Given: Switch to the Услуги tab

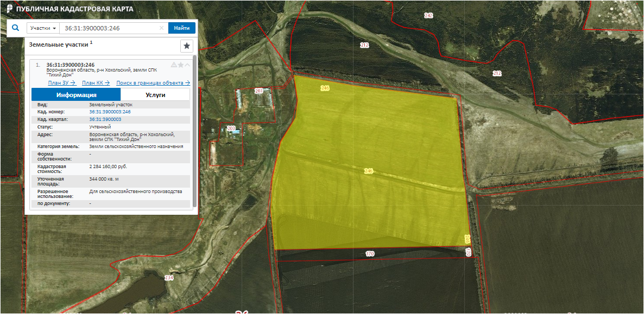Looking at the screenshot, I should [155, 95].
